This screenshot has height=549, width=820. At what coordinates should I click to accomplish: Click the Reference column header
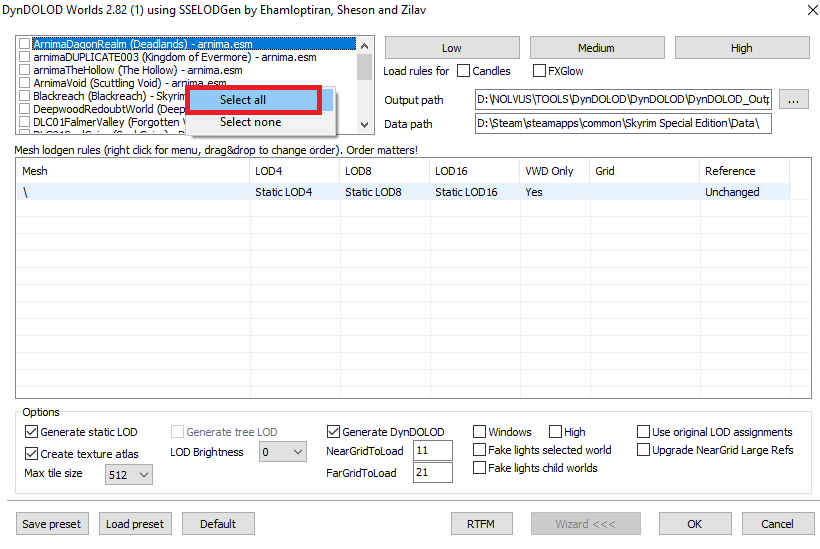[745, 171]
